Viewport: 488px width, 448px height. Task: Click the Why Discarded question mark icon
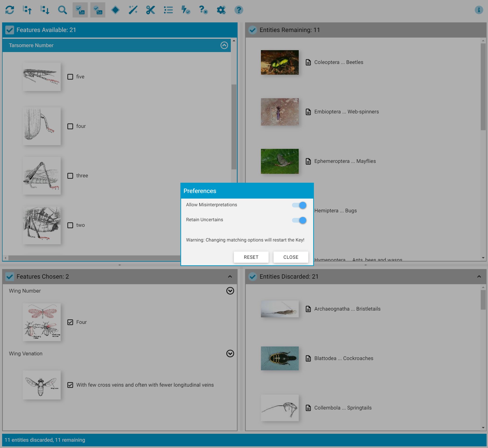click(x=203, y=10)
